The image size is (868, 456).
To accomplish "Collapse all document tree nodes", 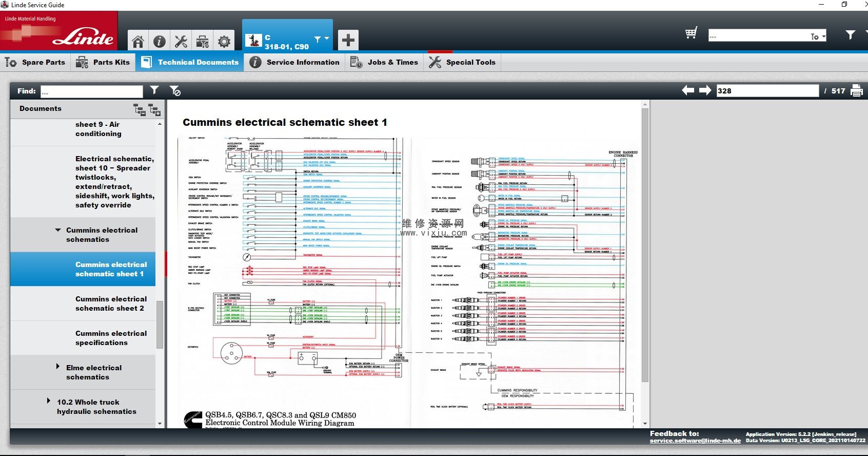I will coord(139,109).
